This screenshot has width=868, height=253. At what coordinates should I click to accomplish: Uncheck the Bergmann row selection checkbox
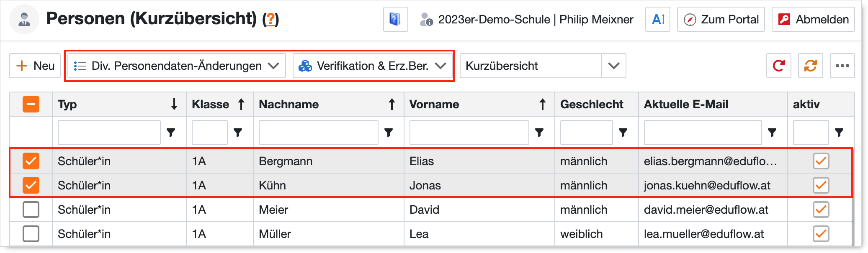coord(31,161)
